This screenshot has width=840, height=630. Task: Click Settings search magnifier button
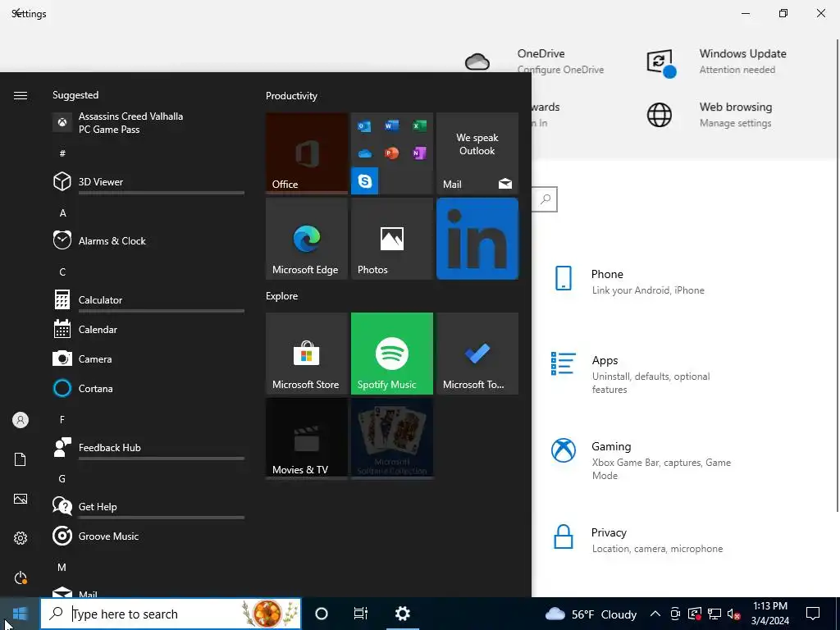point(546,199)
